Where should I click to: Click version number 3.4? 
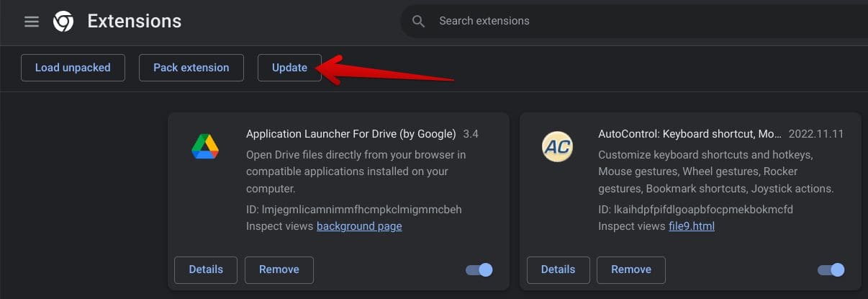pyautogui.click(x=471, y=134)
